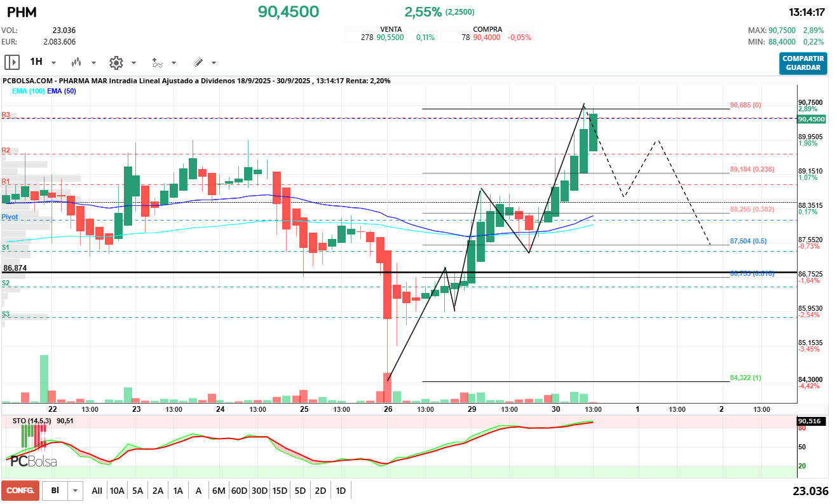Choose the A (year-to-date) range
Viewport: 837px width, 504px height.
tap(199, 491)
